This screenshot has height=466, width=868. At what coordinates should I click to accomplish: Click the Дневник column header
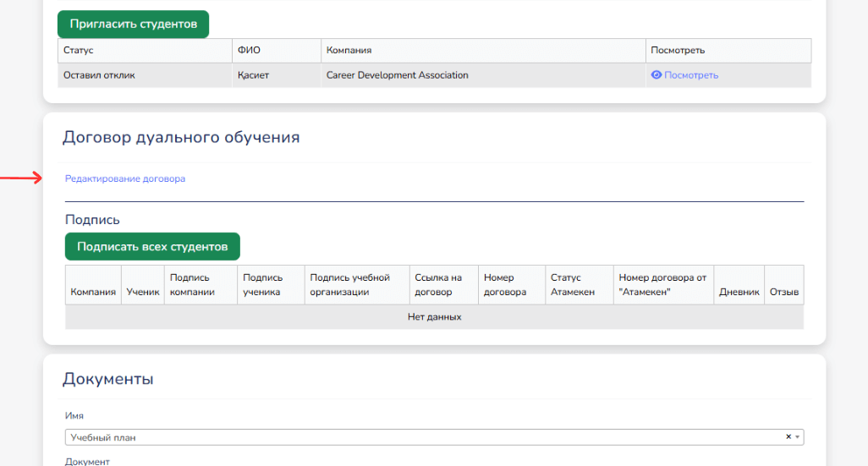[x=739, y=292]
